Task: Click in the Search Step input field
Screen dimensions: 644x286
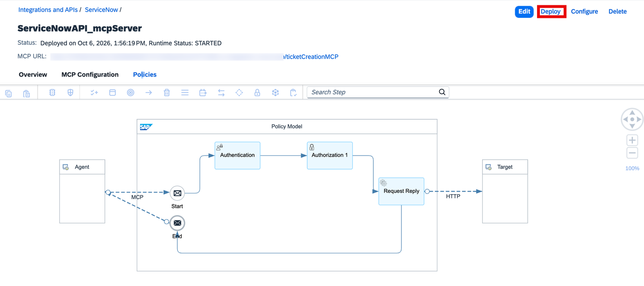Action: tap(373, 92)
